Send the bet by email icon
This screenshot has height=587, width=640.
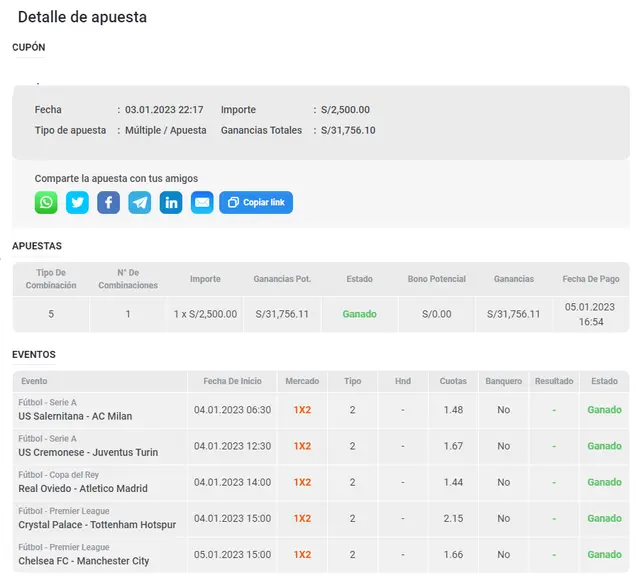tap(202, 203)
